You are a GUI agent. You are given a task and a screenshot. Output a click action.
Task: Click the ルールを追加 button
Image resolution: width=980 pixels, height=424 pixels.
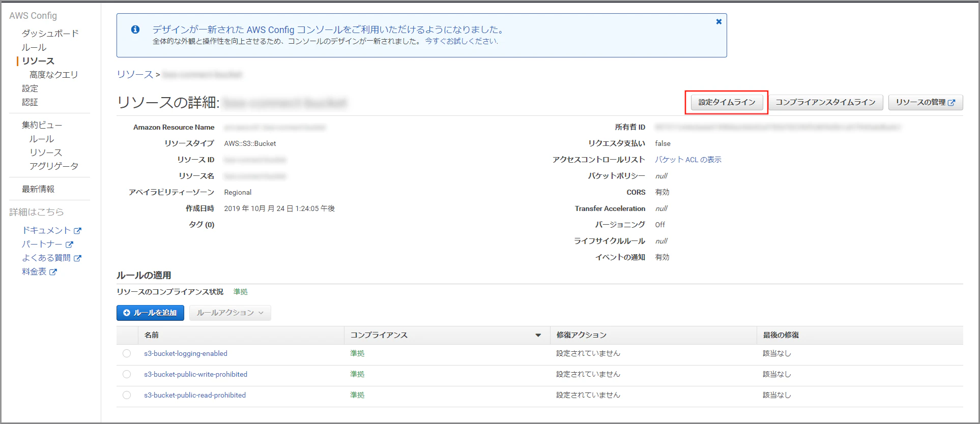[x=150, y=313]
